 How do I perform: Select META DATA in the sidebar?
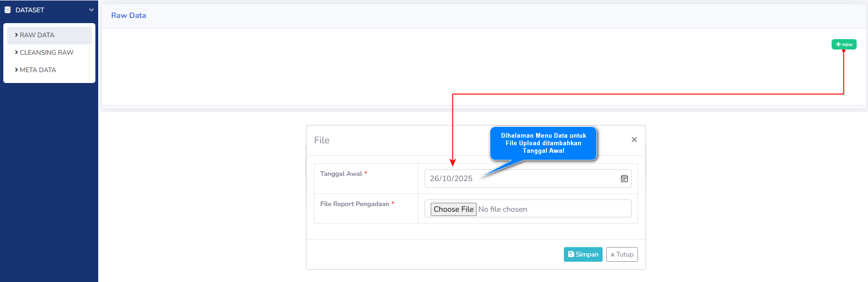point(38,70)
